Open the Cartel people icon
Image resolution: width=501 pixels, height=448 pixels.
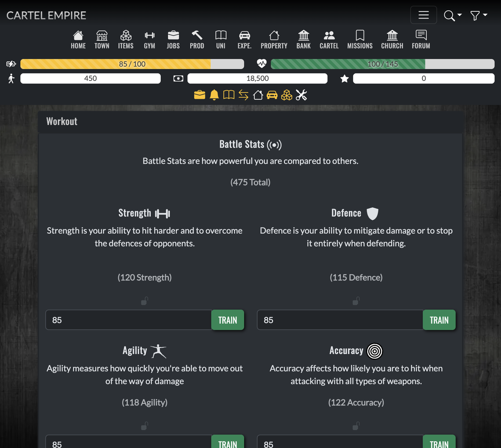(329, 35)
